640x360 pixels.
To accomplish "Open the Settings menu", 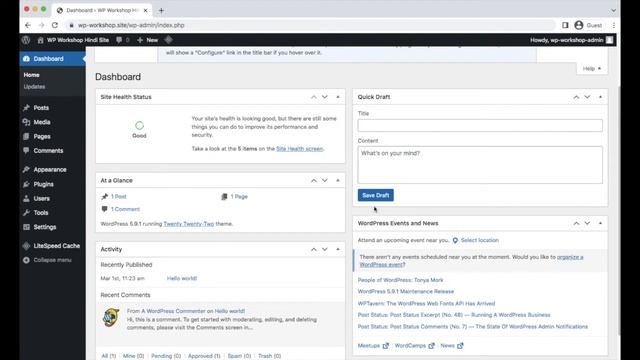I will (x=44, y=227).
